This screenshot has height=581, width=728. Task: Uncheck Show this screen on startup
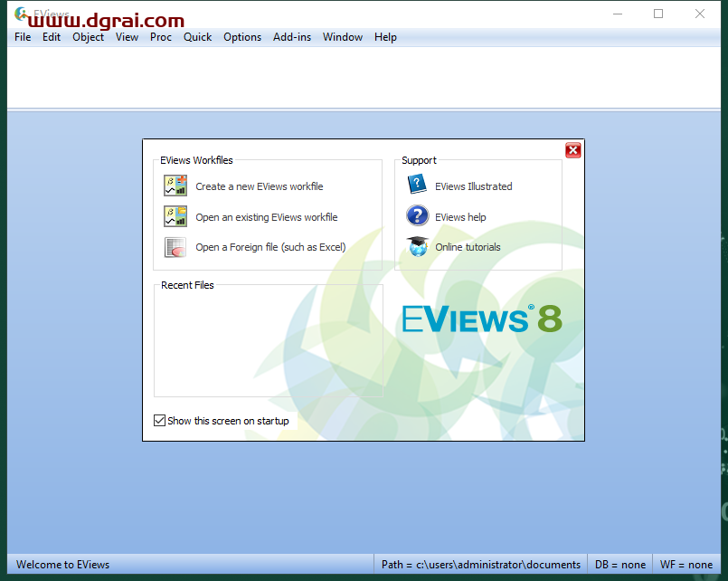[x=159, y=421]
